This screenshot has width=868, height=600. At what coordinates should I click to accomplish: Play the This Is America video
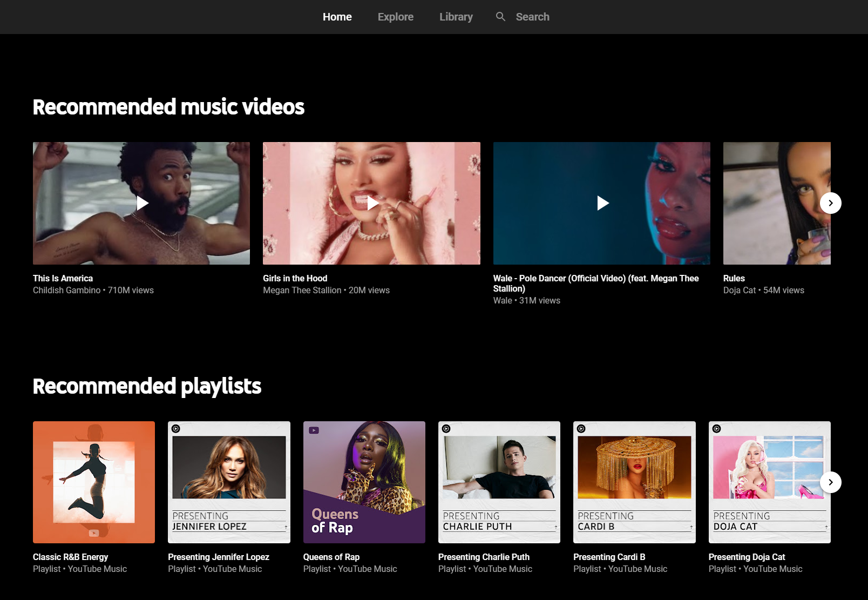(x=141, y=203)
